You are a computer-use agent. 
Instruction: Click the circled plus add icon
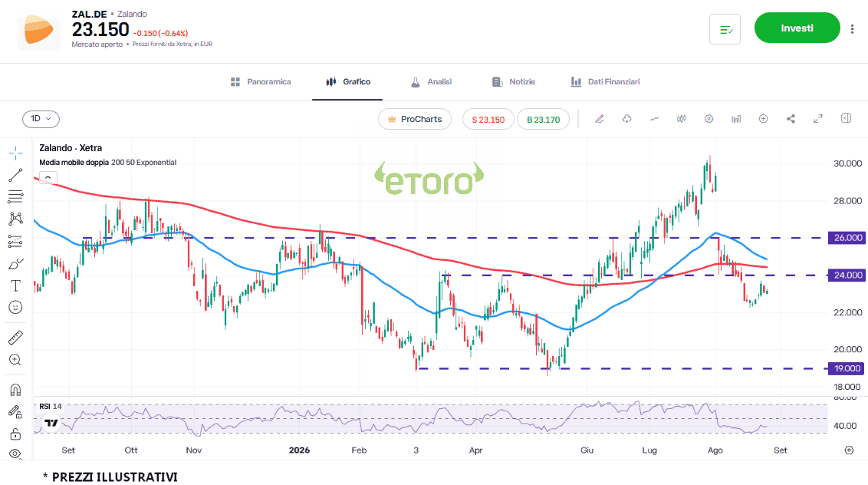tap(764, 119)
